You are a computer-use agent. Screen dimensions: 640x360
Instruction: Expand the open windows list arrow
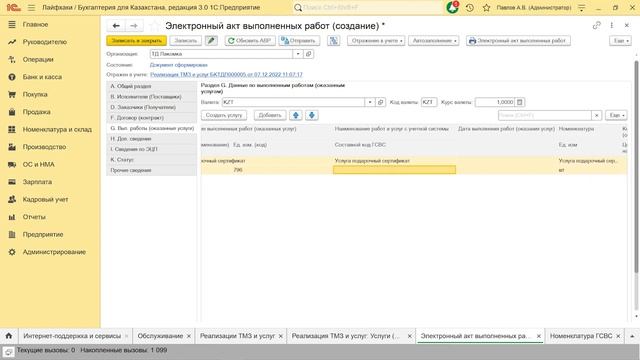632,336
